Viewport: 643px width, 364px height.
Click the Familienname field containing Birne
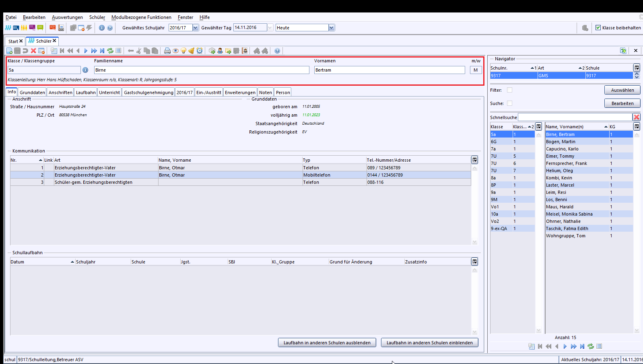(x=202, y=70)
